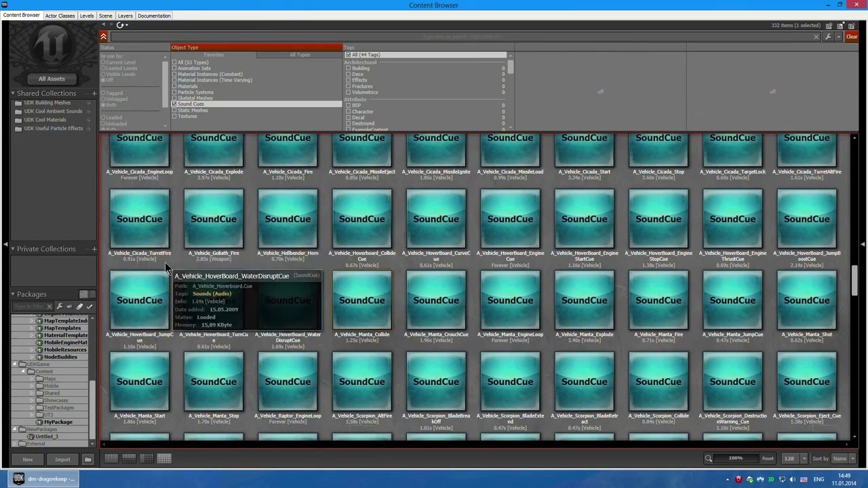Select the Current Level radio option
This screenshot has height=488, width=868.
103,62
